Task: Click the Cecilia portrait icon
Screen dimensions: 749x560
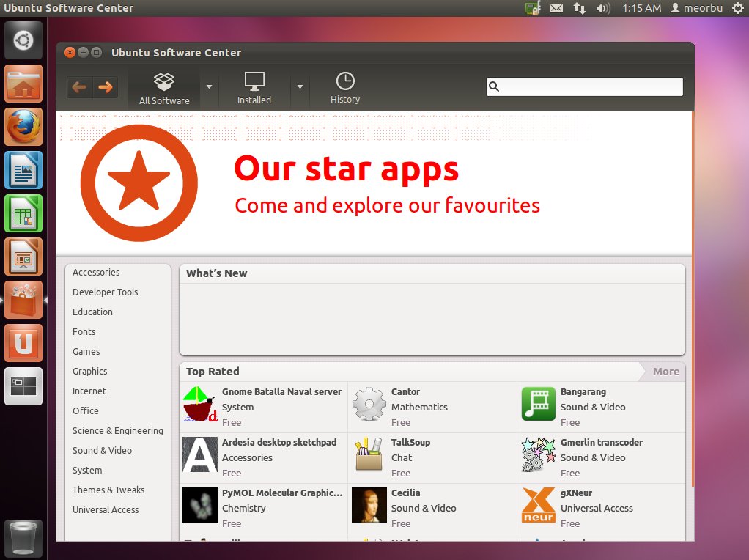Action: (369, 506)
